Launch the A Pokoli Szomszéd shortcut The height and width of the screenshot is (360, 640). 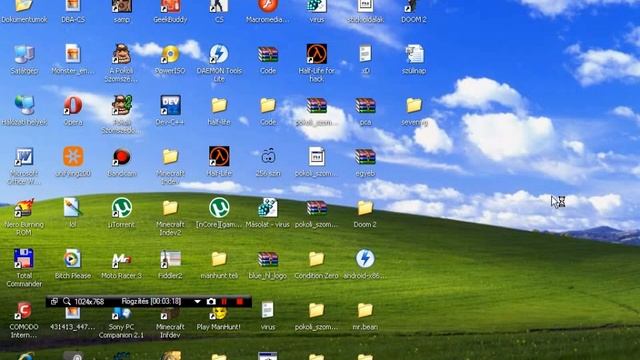tap(122, 55)
